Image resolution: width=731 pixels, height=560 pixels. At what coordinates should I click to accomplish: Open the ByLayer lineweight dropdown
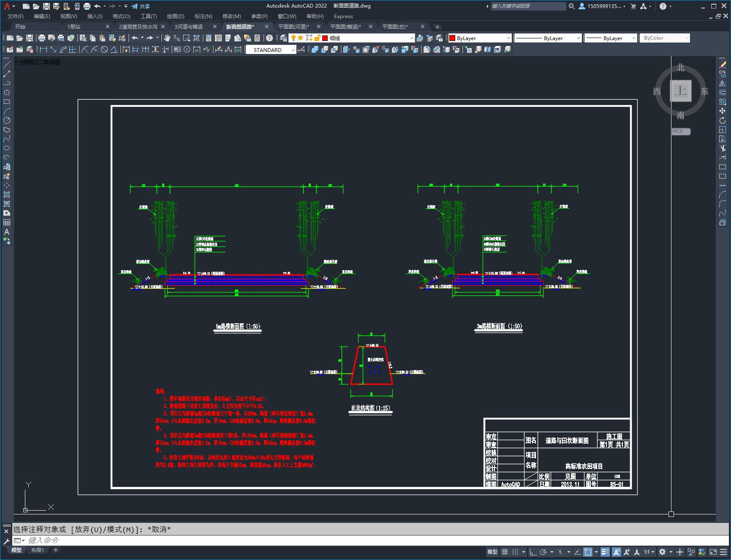coord(611,38)
